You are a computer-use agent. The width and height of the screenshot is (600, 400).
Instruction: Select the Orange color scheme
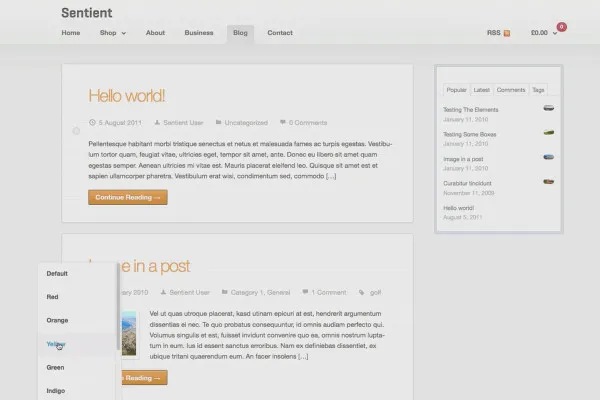(57, 320)
